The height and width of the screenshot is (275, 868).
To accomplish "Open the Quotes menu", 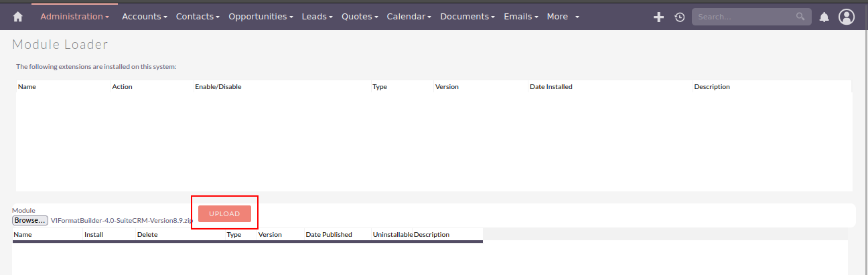I will click(x=360, y=17).
